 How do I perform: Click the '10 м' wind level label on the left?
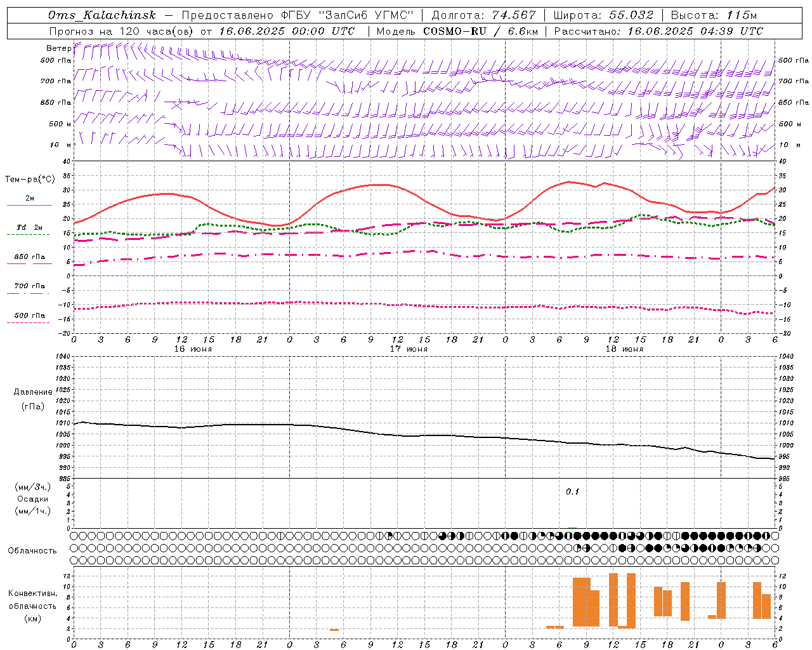click(x=62, y=145)
